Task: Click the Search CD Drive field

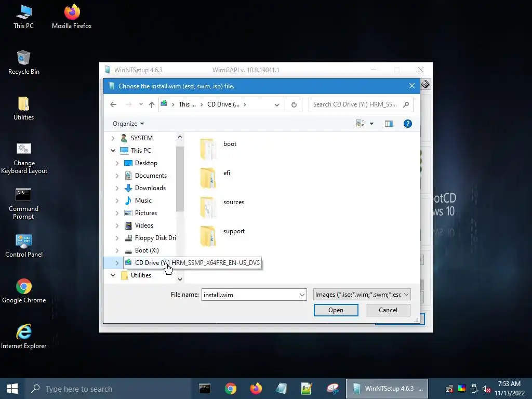Action: 361,104
